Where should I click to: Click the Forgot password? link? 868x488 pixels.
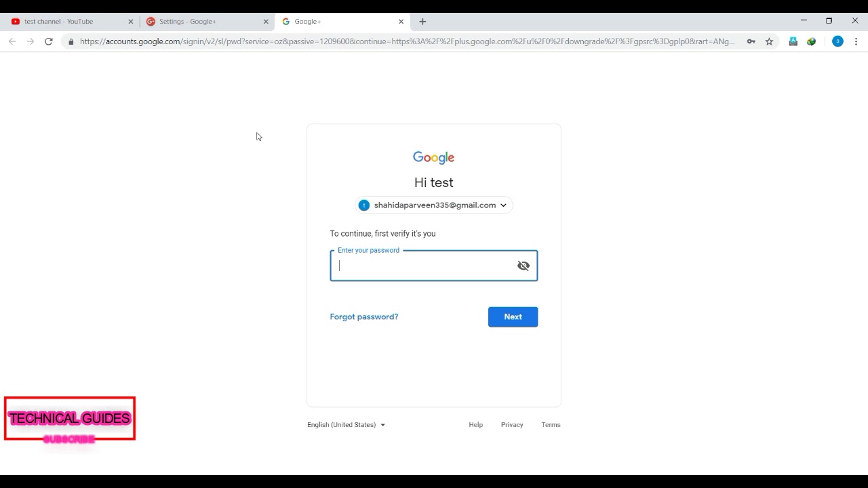[x=364, y=317]
